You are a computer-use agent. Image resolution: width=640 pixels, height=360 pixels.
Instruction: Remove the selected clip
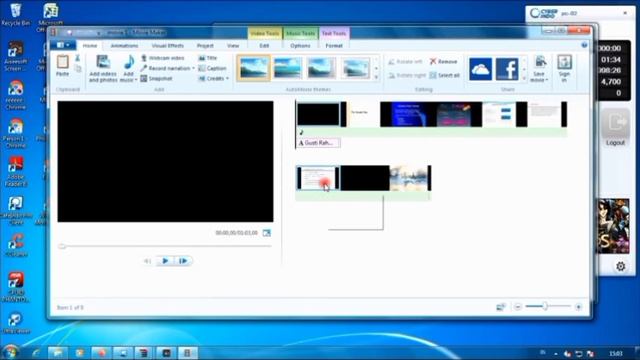(x=444, y=62)
